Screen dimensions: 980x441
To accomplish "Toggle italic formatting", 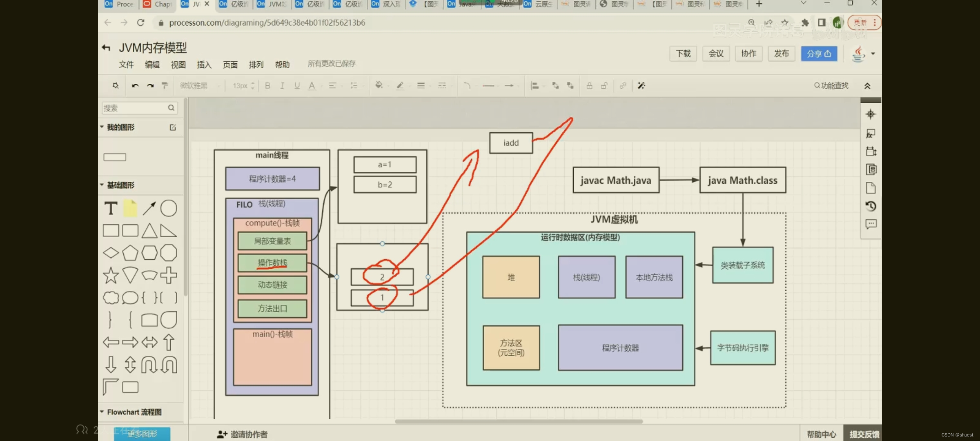I will pyautogui.click(x=282, y=85).
